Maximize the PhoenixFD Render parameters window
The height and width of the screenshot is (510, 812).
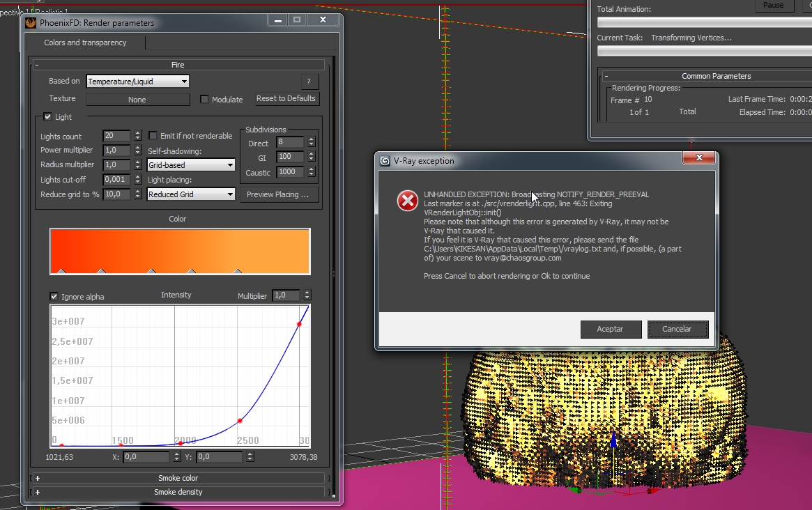click(297, 20)
